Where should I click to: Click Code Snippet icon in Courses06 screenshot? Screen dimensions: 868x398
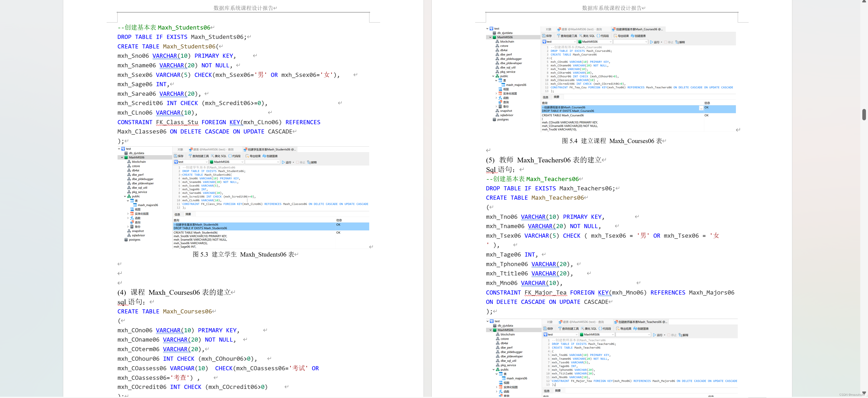click(x=598, y=36)
